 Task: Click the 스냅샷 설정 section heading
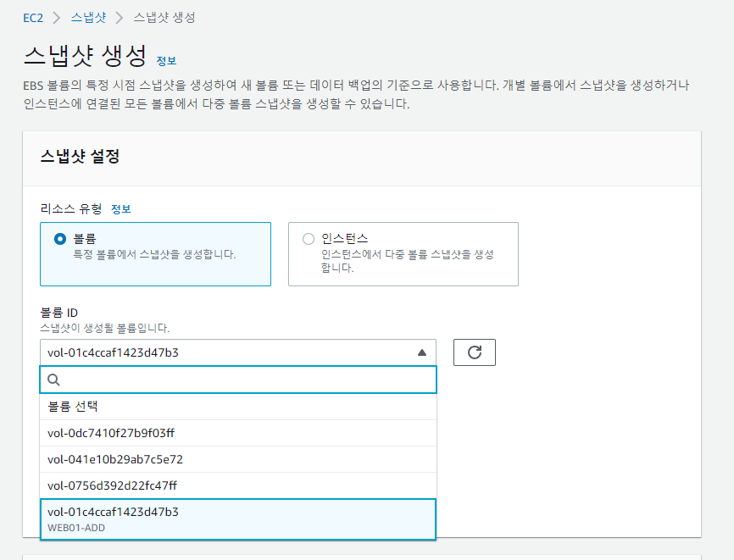point(80,156)
